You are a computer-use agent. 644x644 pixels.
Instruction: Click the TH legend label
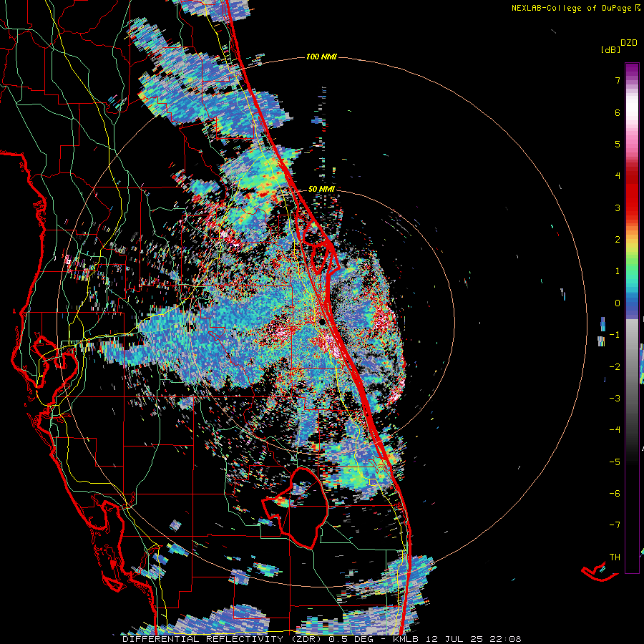point(615,557)
